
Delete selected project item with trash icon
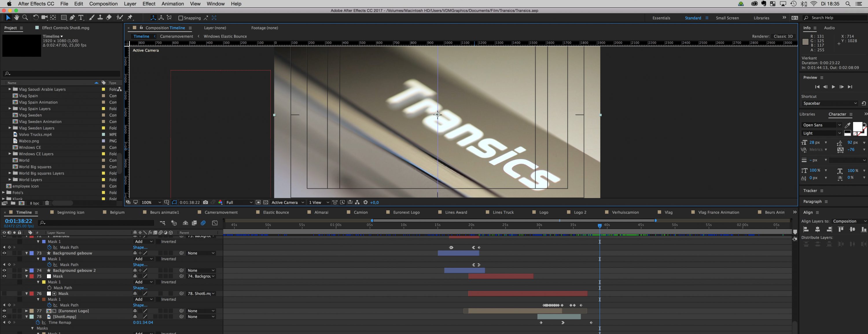tap(47, 203)
